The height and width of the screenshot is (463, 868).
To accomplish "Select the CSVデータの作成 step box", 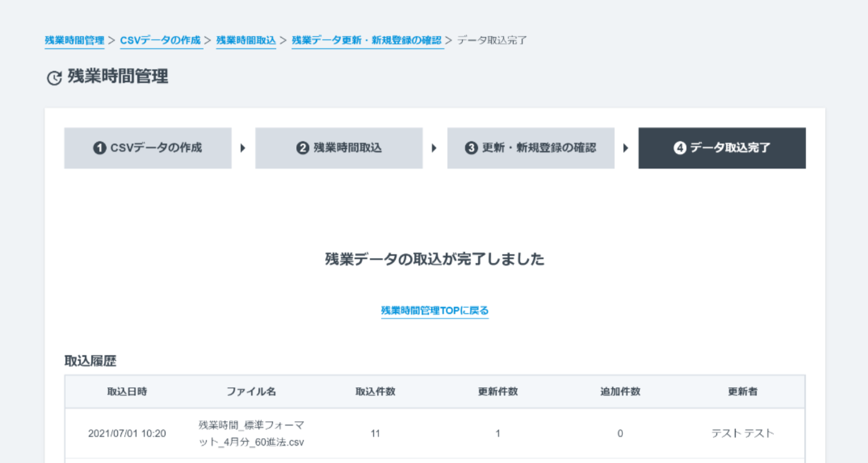I will point(148,148).
